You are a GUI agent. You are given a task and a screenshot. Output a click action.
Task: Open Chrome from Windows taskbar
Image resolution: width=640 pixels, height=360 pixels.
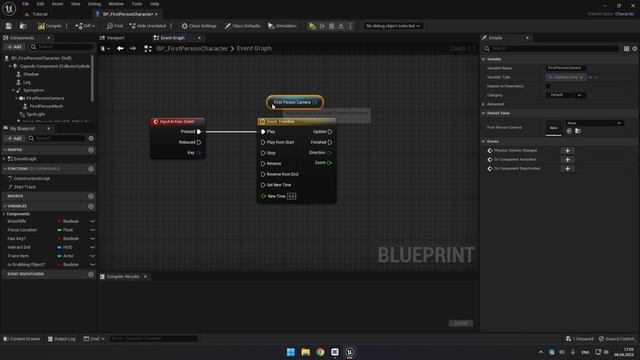pyautogui.click(x=320, y=352)
